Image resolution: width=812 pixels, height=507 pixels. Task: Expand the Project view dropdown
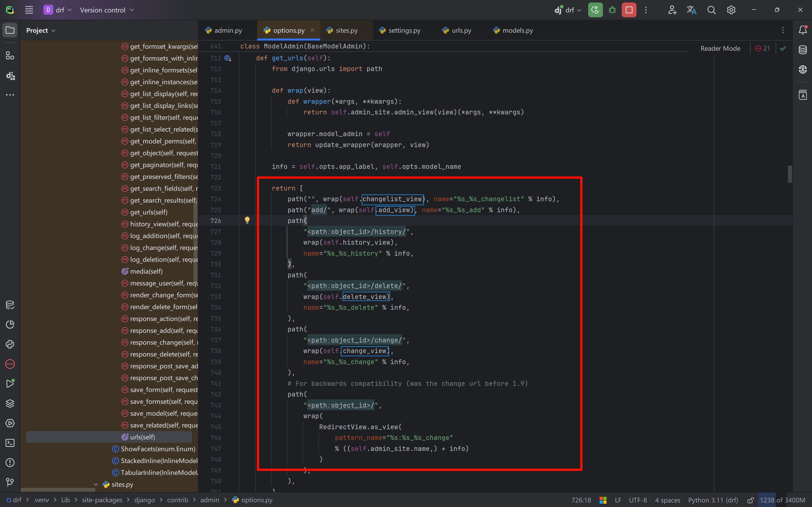[x=41, y=30]
